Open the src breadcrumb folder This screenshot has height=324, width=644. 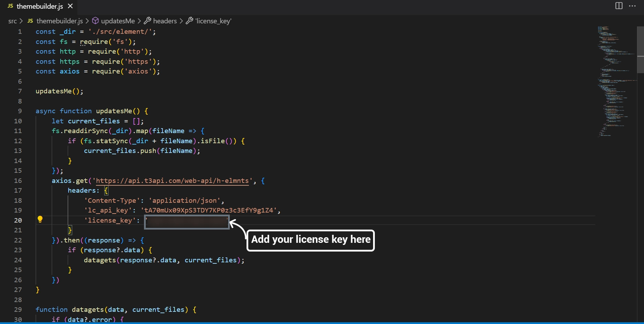tap(13, 21)
